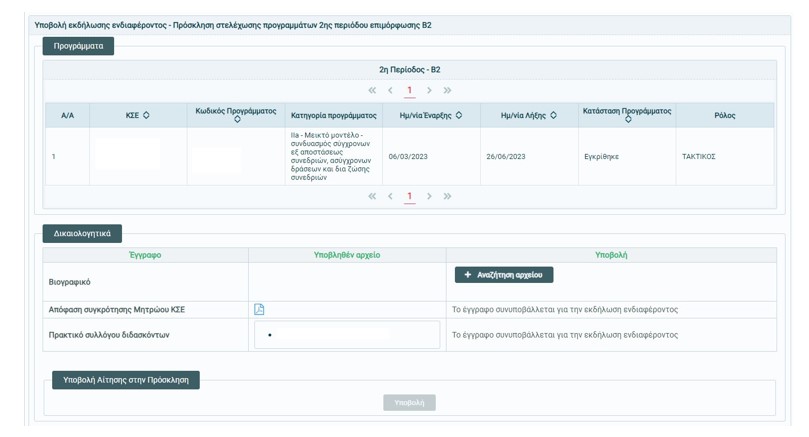Viewport: 809px width, 437px height.
Task: Jump to last page in bottom paginator
Action: pos(447,197)
